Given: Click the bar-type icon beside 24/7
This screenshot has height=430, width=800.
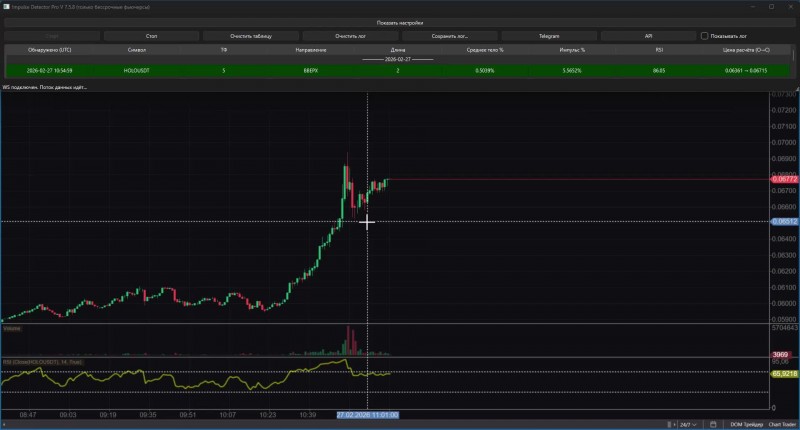Looking at the screenshot, I should (669, 424).
